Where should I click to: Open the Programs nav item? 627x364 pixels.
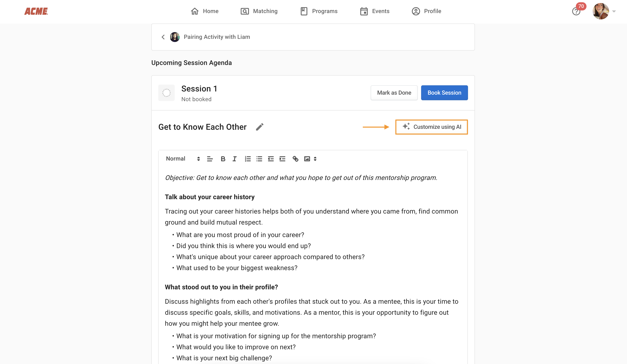coord(319,11)
